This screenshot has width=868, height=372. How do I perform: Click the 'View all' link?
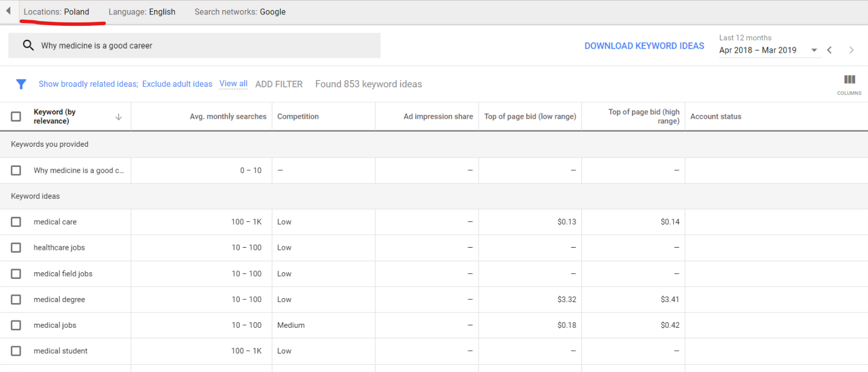coord(233,83)
